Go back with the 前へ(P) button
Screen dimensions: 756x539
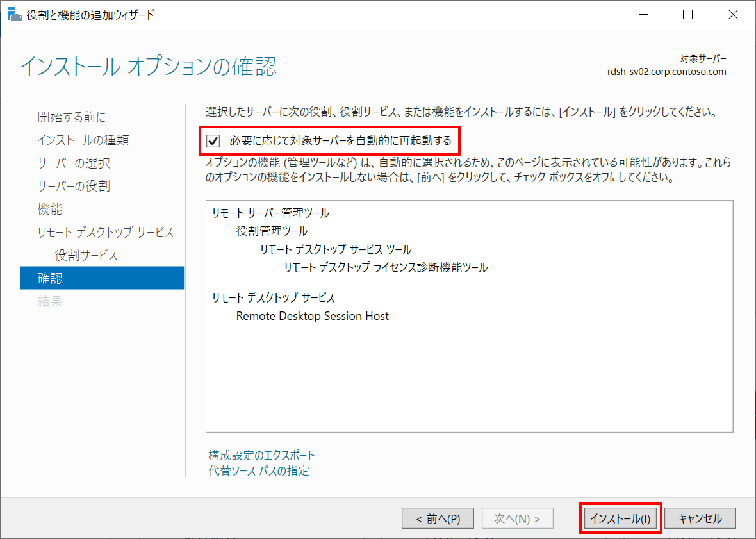(x=438, y=518)
